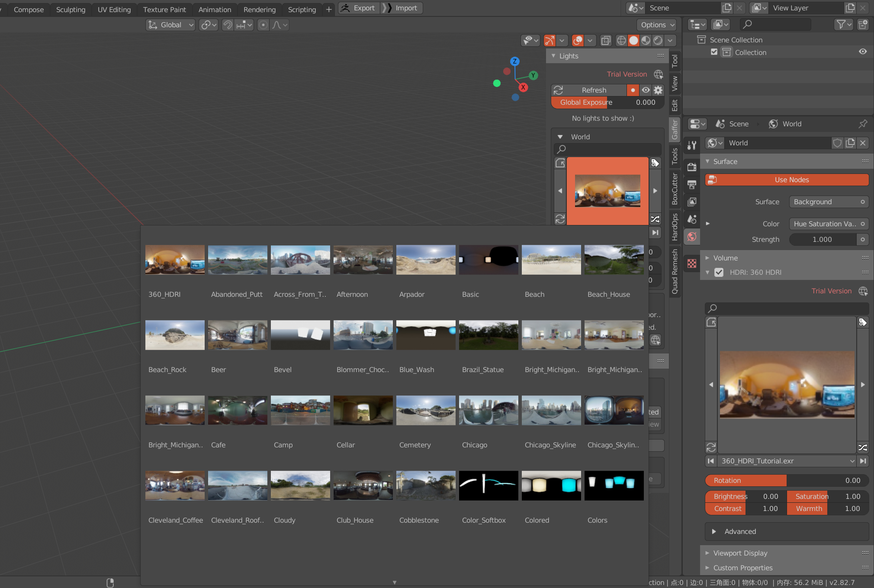Shuffle to a random HDRI image

click(862, 448)
